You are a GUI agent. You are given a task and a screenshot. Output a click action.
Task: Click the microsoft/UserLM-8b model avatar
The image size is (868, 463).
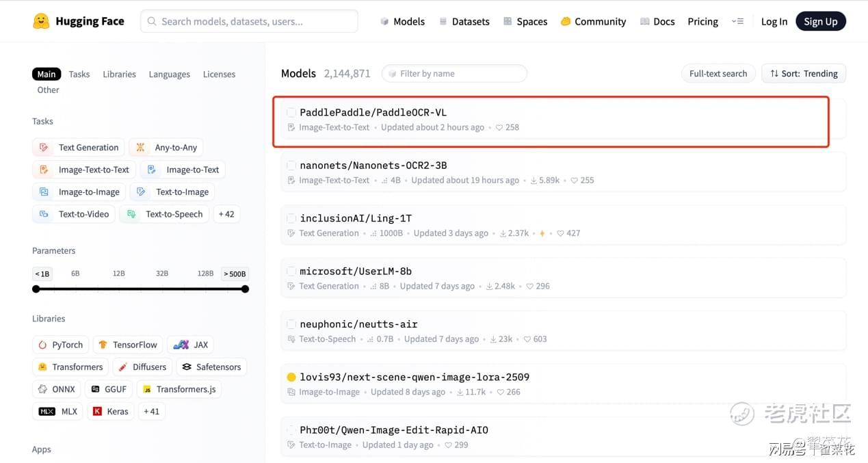click(x=291, y=272)
